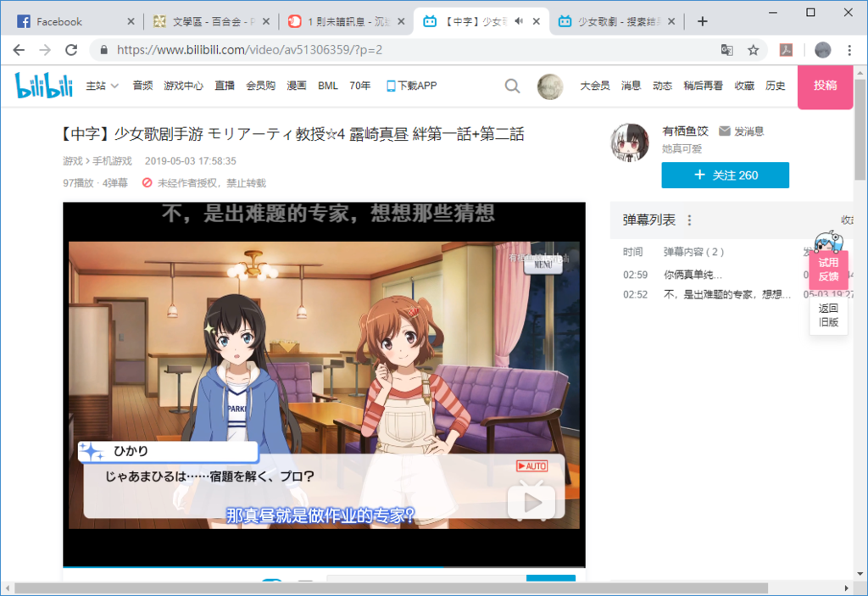Click the 试用反馈 feedback button
The height and width of the screenshot is (596, 868).
(828, 270)
